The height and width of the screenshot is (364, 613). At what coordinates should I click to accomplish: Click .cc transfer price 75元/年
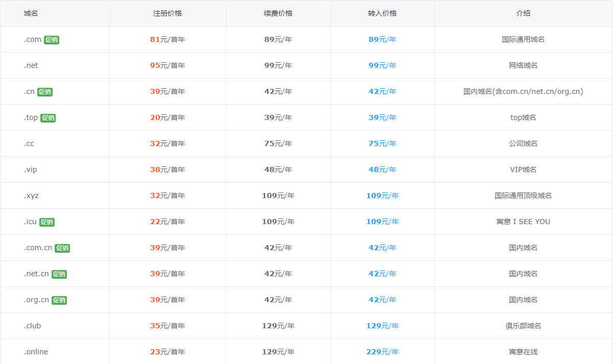point(383,143)
